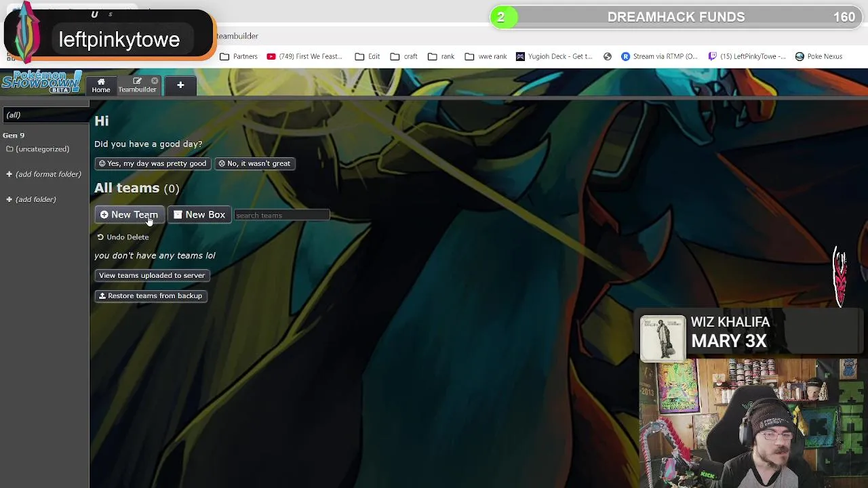
Task: Click the Pokemon Showdown logo
Action: (43, 81)
